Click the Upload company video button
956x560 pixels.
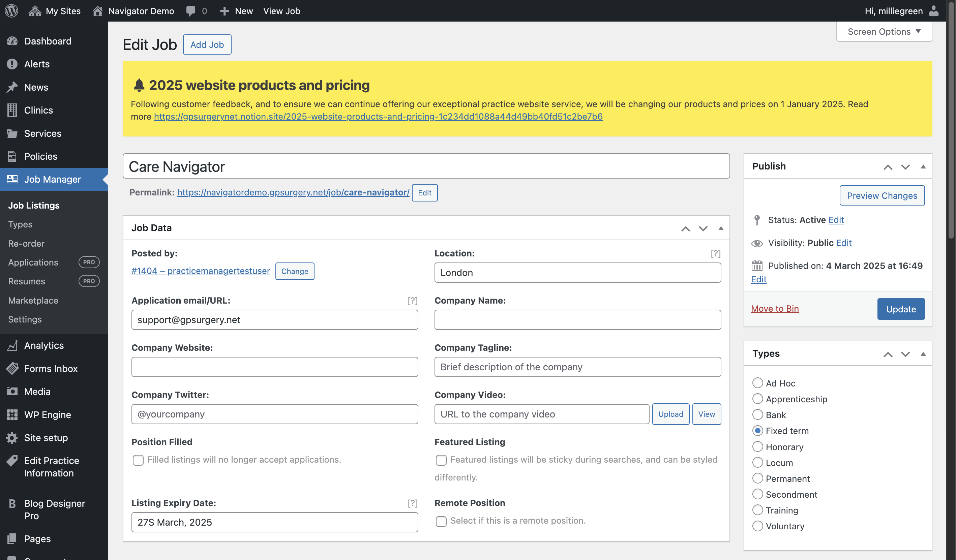click(670, 414)
